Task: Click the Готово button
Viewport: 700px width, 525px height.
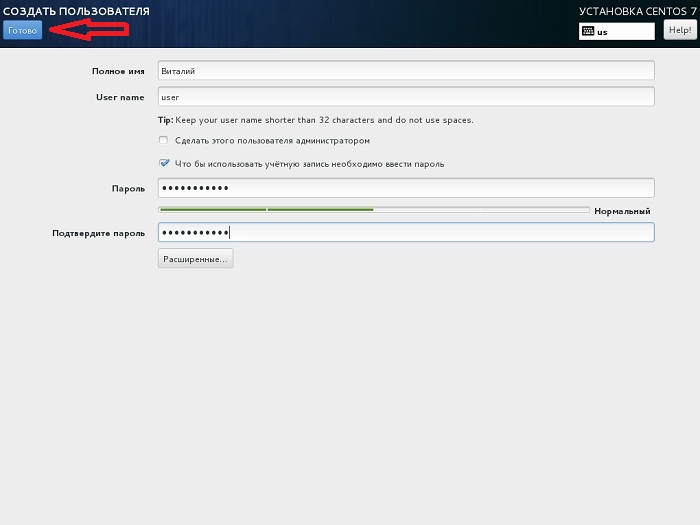Action: pyautogui.click(x=22, y=30)
